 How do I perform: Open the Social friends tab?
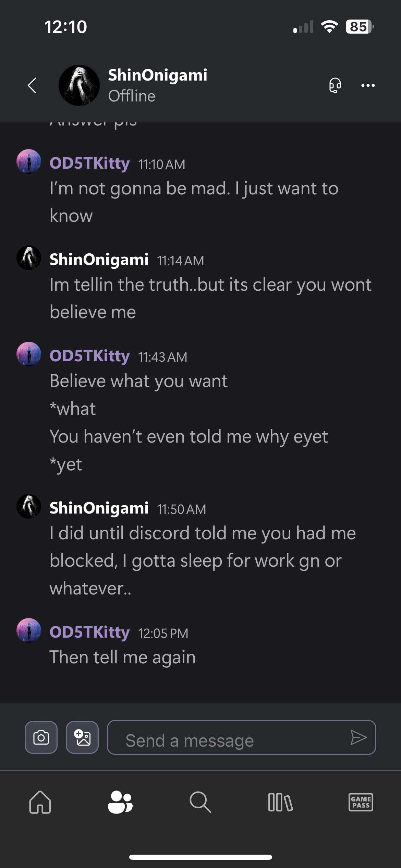tap(120, 802)
